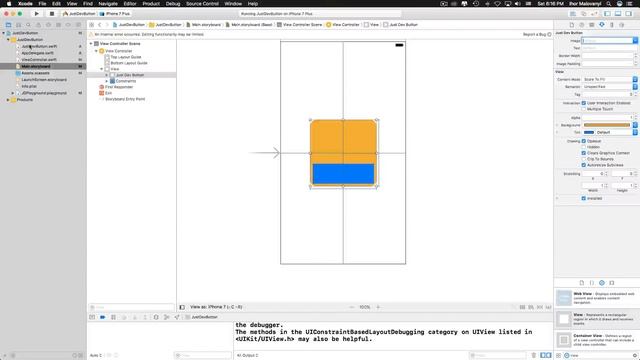Open the Debug View Hierarchy icon
640x360 pixels.
tap(156, 317)
